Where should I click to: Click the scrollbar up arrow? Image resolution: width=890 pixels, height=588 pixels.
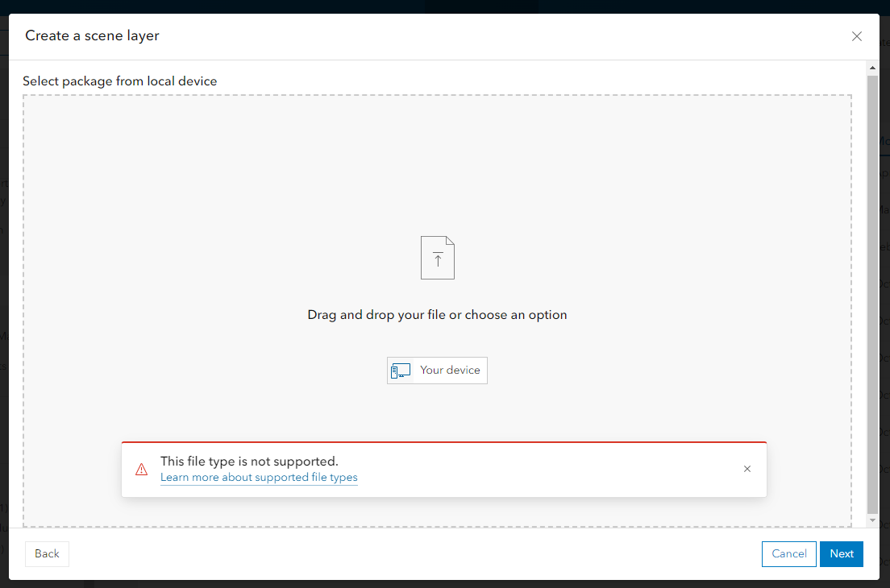pyautogui.click(x=872, y=68)
